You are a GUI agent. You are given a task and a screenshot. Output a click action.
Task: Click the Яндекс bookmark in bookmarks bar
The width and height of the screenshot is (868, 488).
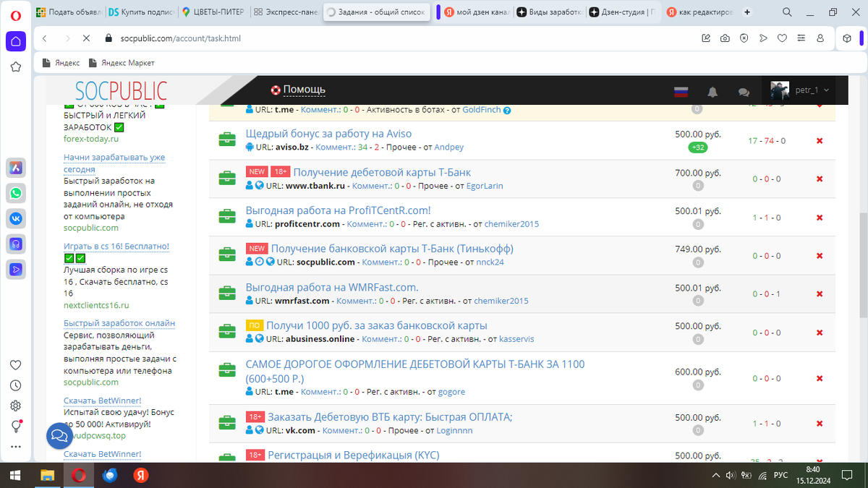(61, 63)
